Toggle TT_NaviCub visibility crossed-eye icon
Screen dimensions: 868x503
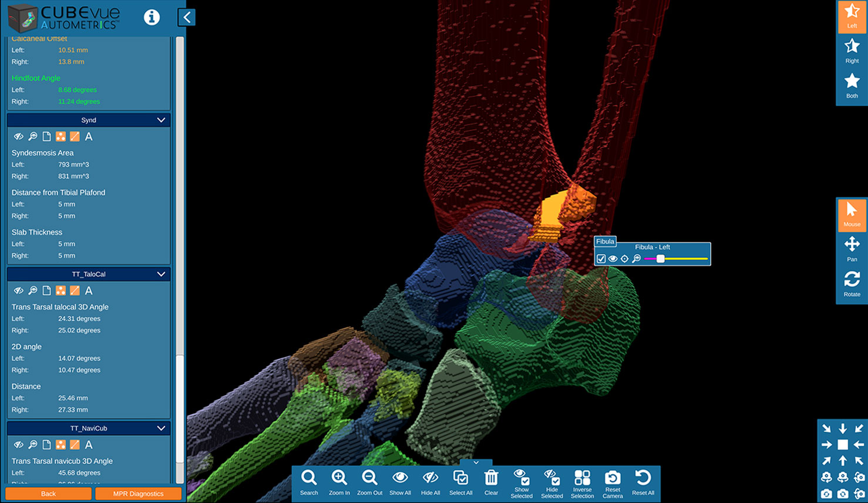coord(19,445)
